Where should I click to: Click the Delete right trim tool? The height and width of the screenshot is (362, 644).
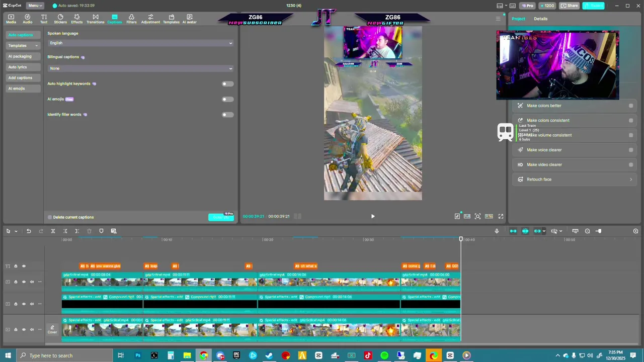point(77,231)
